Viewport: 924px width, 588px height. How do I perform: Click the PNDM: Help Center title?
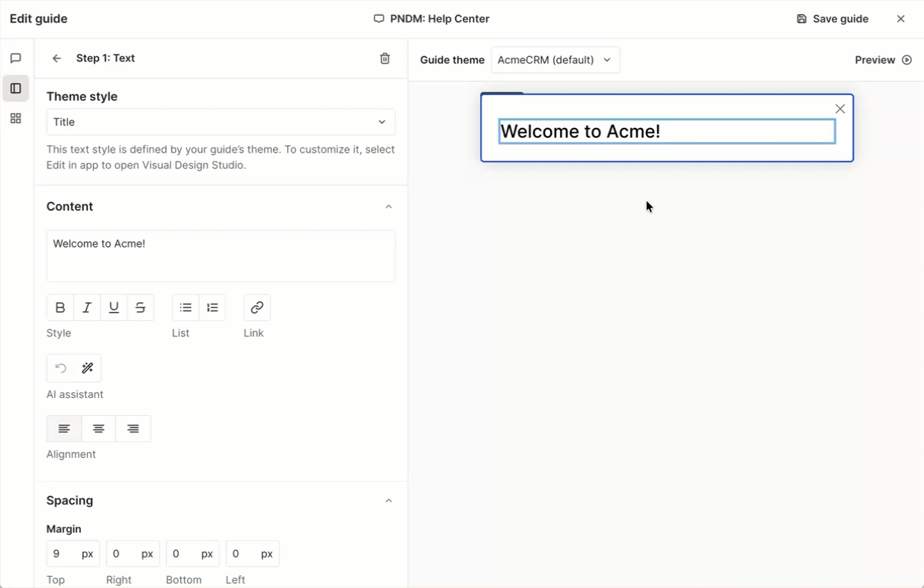click(x=440, y=19)
